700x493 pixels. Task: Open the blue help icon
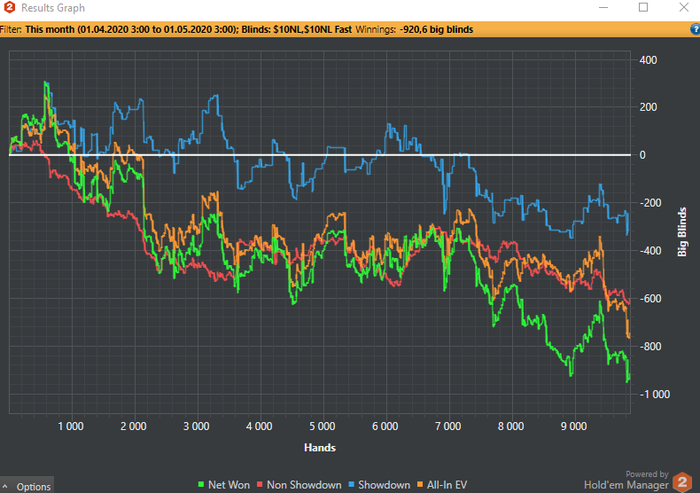[x=695, y=29]
